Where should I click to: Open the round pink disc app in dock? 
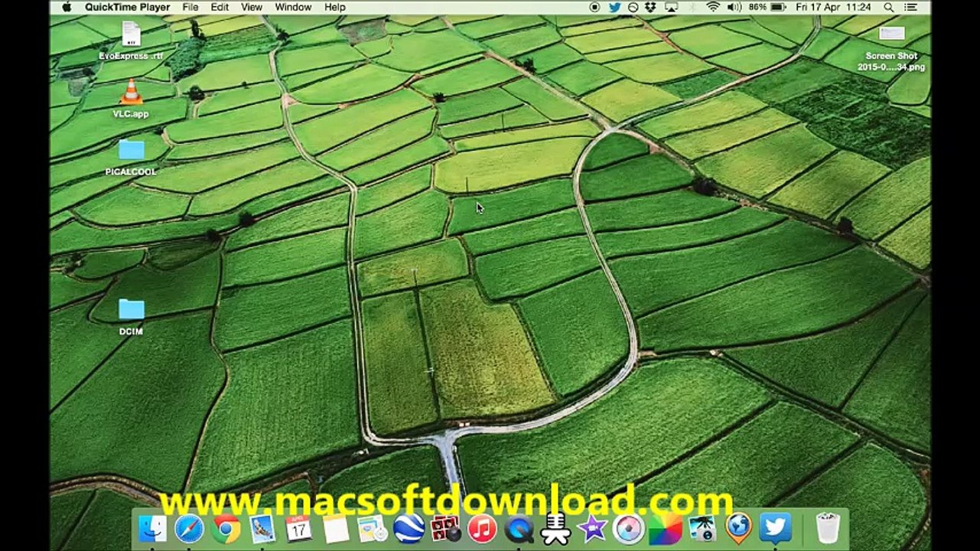[629, 528]
